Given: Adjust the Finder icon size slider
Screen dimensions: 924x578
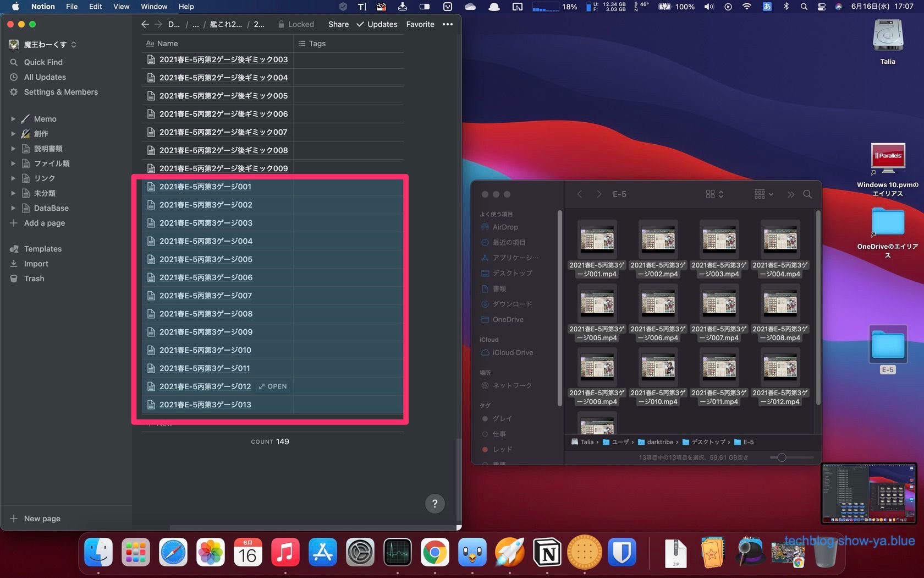Looking at the screenshot, I should click(782, 457).
